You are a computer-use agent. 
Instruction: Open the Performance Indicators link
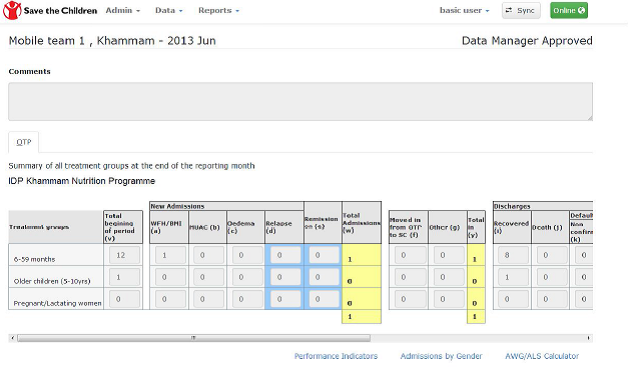336,356
